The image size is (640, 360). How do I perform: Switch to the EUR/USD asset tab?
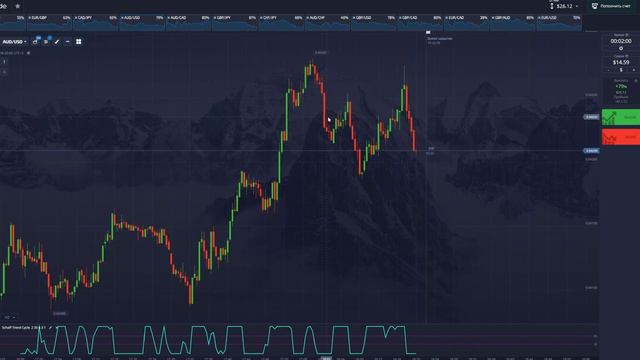(559, 23)
